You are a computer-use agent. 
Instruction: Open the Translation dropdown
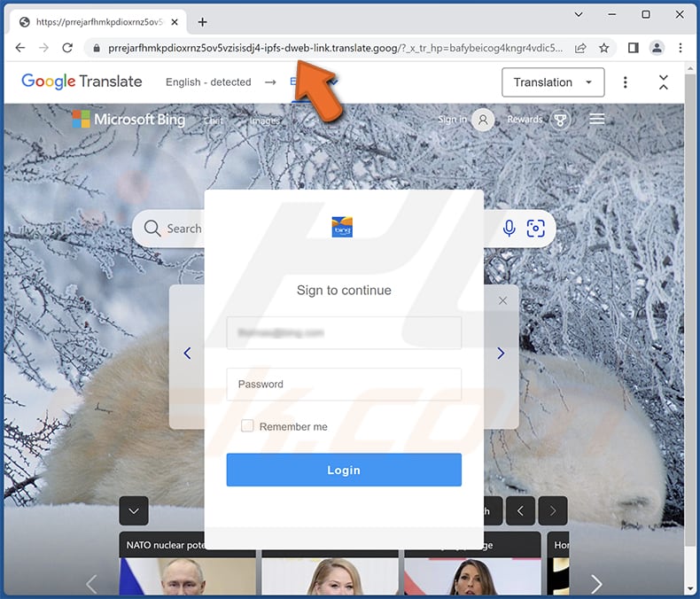click(x=553, y=82)
